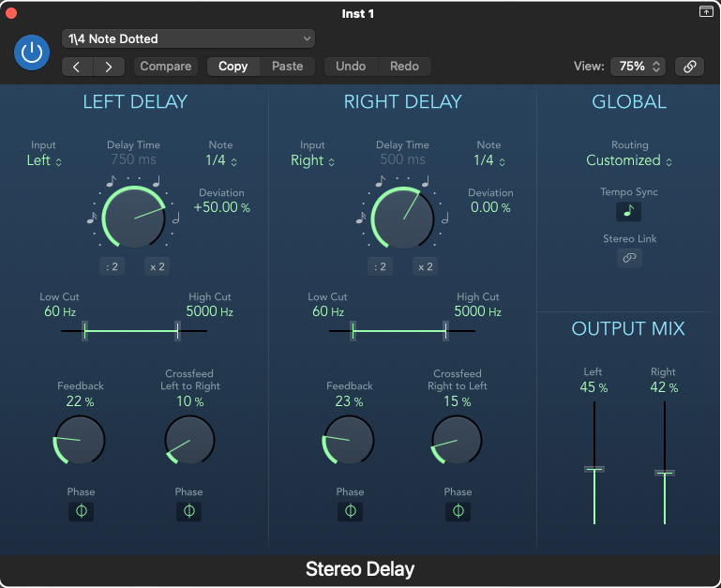Click the Crossfeed Right to Left knob
The height and width of the screenshot is (588, 721).
point(457,440)
